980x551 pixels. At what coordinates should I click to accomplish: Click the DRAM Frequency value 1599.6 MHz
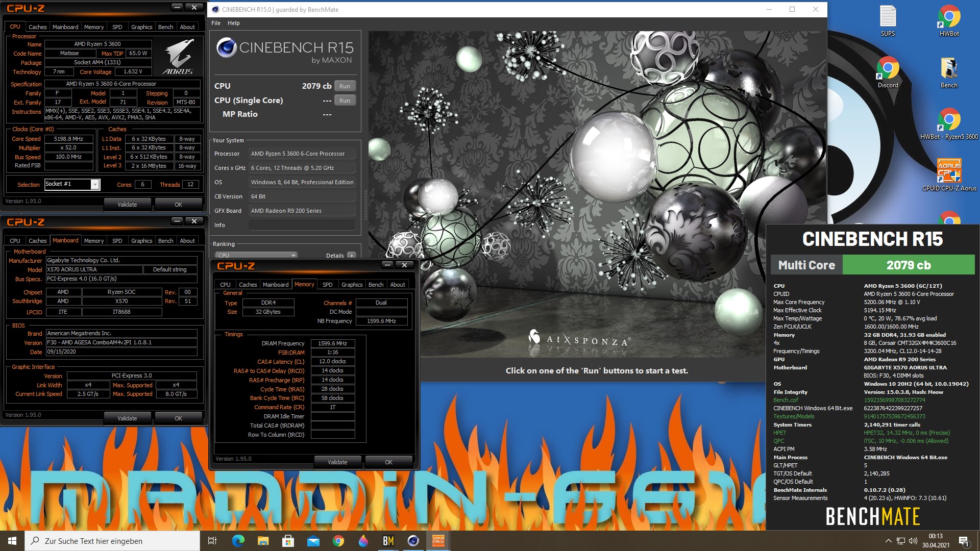click(332, 343)
